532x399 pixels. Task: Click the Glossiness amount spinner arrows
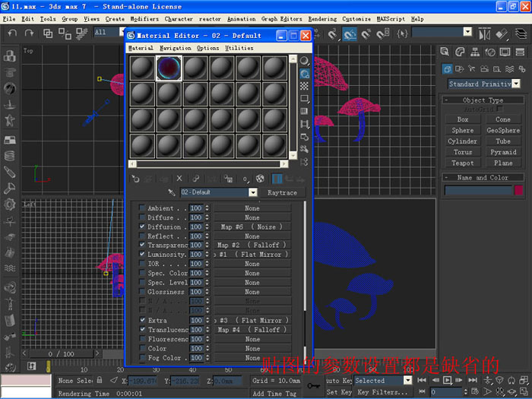(207, 291)
